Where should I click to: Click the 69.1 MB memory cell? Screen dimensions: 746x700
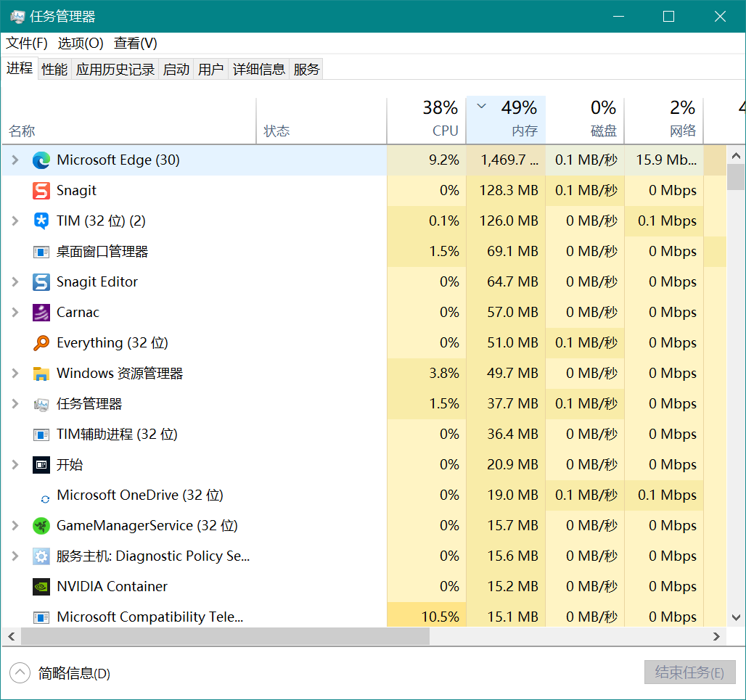tap(506, 252)
